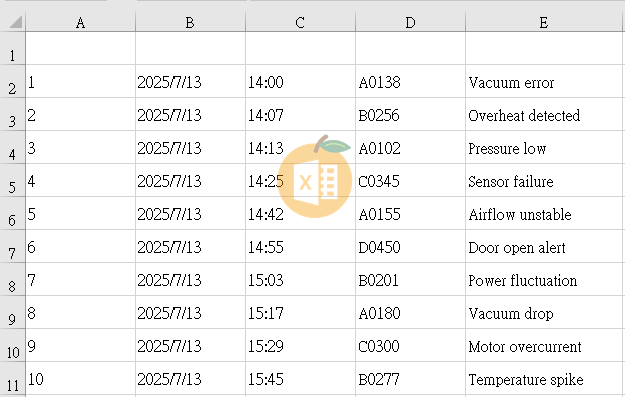Click the orange Excel watermark logo
The image size is (625, 397).
(x=314, y=177)
